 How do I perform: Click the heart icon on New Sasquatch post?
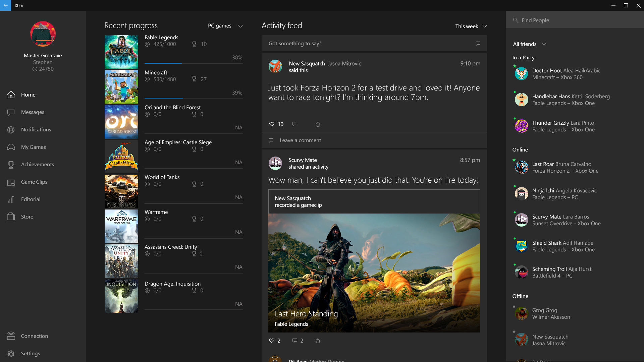click(x=272, y=124)
